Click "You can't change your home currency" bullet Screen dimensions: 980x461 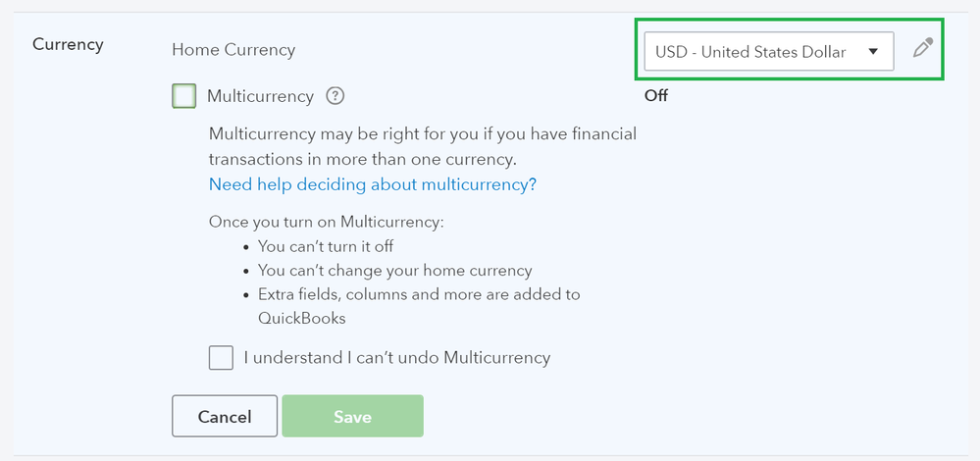(x=394, y=270)
